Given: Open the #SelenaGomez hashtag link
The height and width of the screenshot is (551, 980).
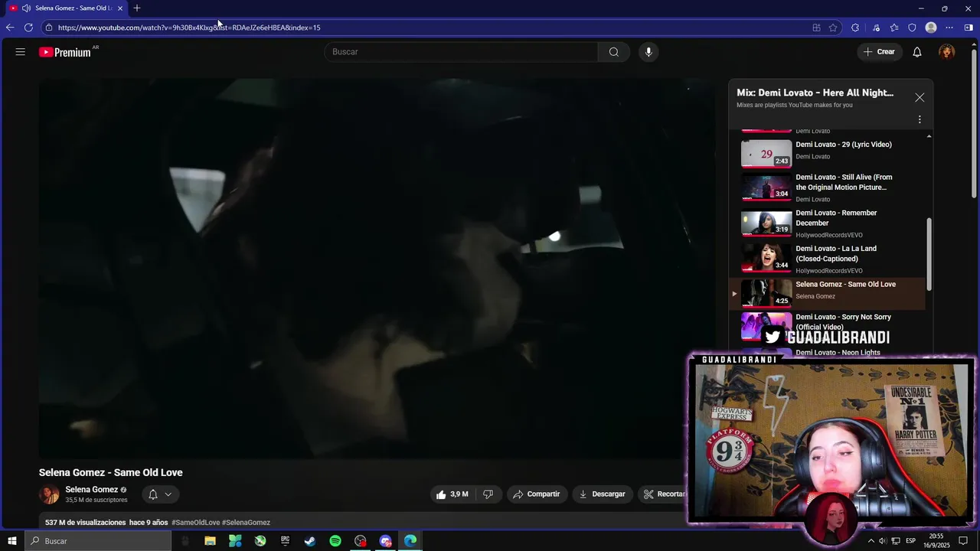Looking at the screenshot, I should coord(246,523).
